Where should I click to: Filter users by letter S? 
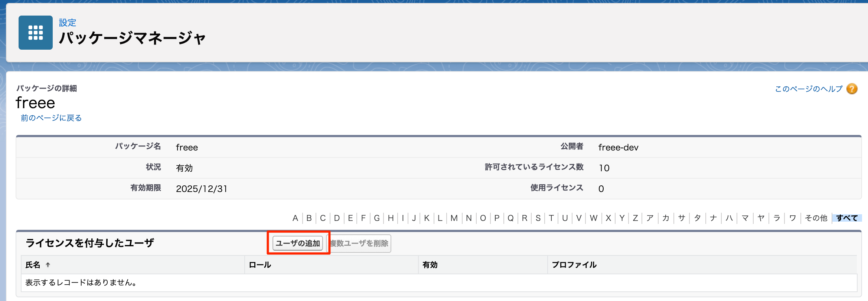point(538,218)
